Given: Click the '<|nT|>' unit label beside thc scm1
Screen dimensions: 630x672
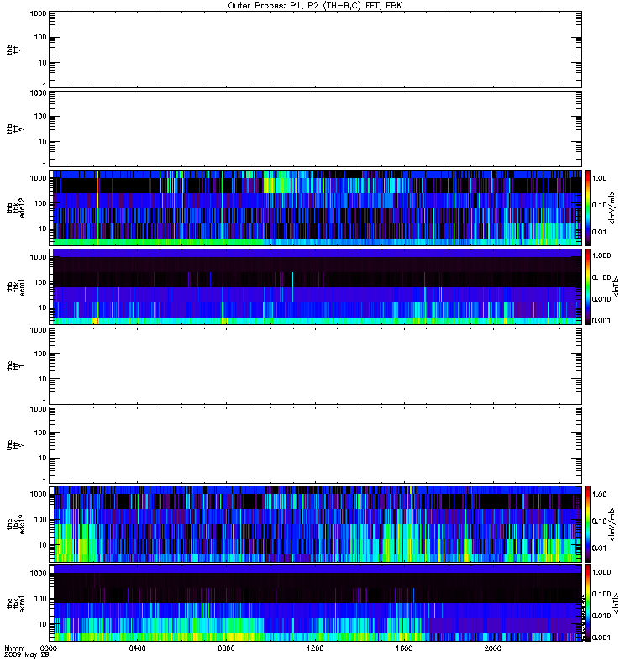Looking at the screenshot, I should point(617,603).
